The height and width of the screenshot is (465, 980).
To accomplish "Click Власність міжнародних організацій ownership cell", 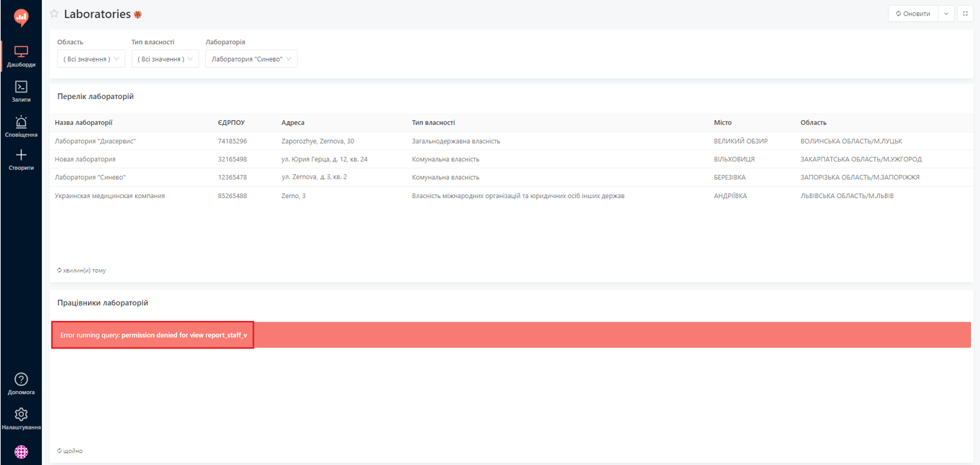I will (x=518, y=196).
